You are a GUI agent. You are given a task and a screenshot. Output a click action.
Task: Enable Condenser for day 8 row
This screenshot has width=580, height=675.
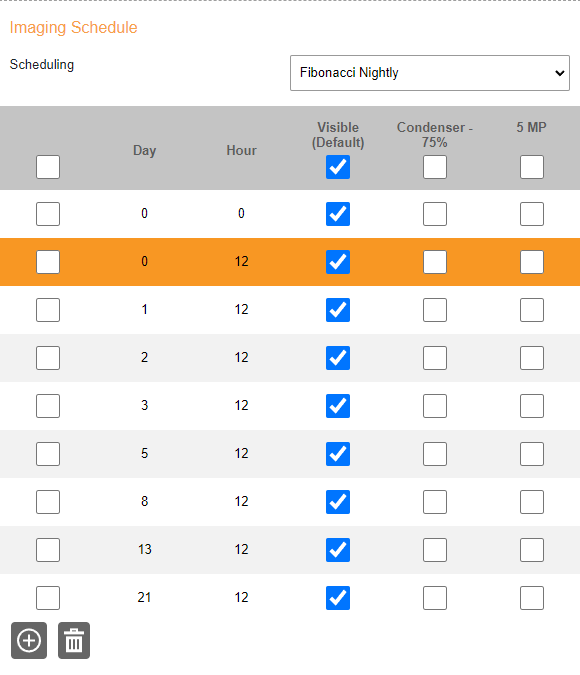tap(435, 502)
